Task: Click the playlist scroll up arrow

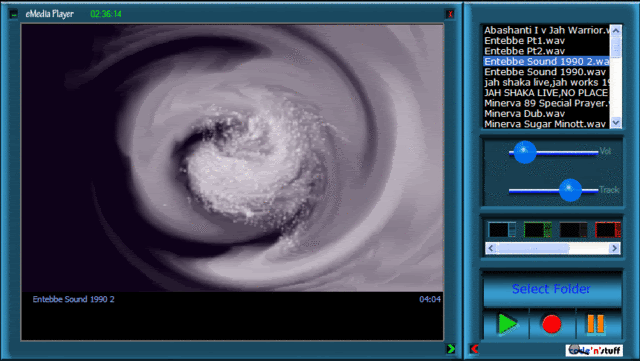Action: (616, 30)
